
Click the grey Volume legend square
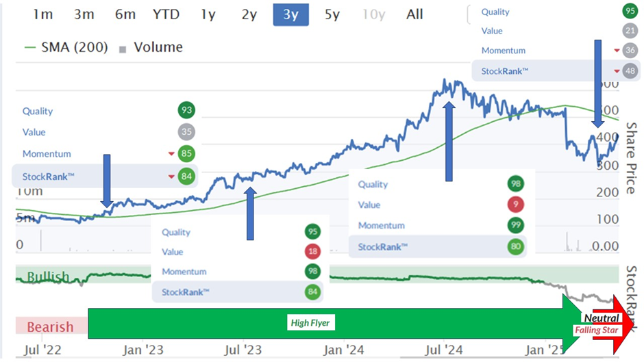[123, 50]
